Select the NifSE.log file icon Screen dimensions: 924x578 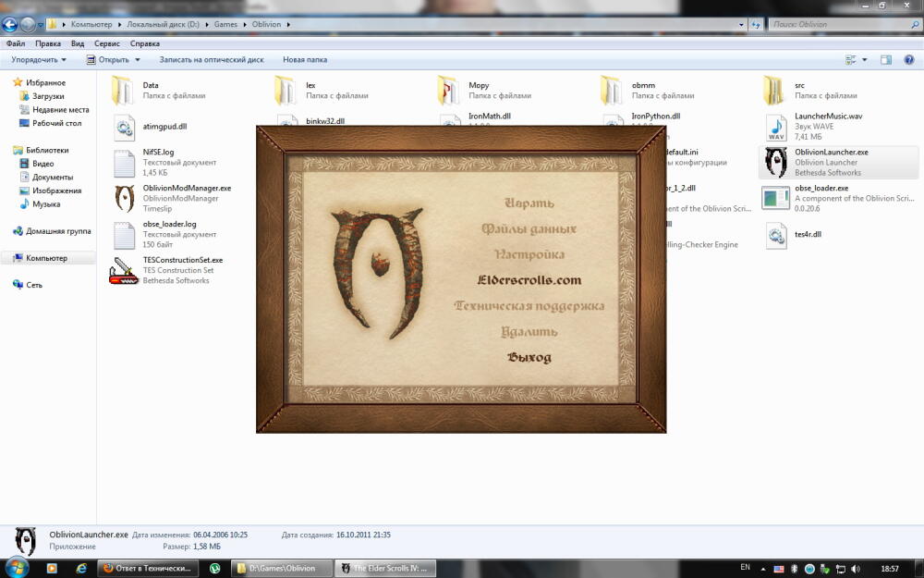pyautogui.click(x=125, y=163)
